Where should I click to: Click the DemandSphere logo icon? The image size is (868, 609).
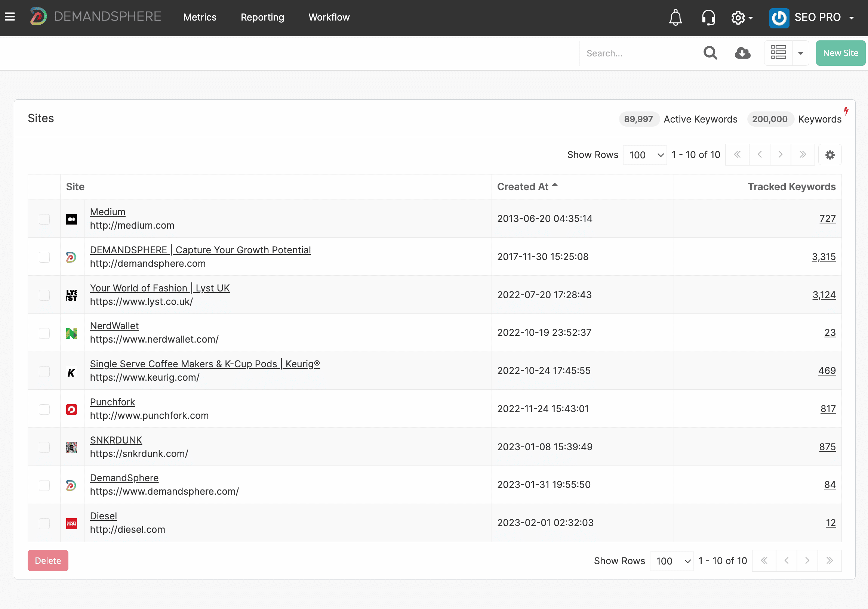pyautogui.click(x=39, y=16)
